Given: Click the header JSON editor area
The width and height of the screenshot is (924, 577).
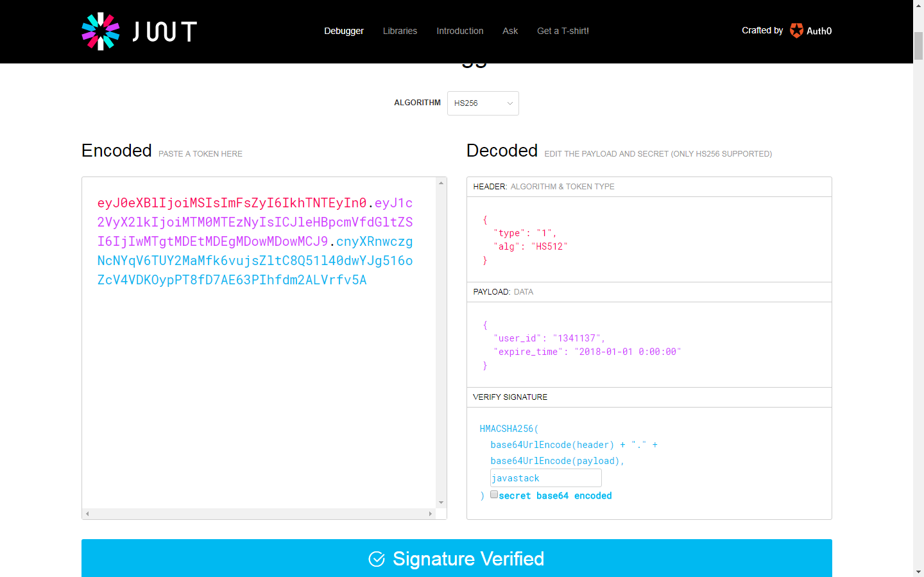Looking at the screenshot, I should point(649,239).
